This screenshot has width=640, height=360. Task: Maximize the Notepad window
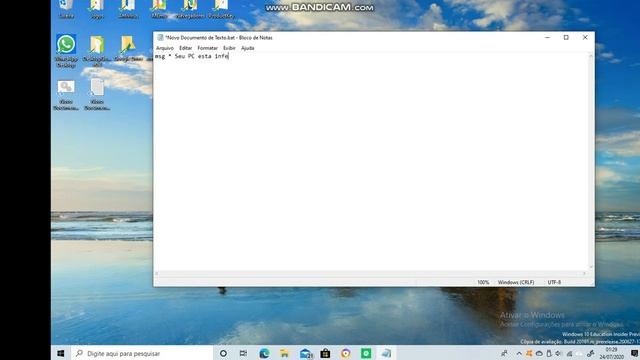pyautogui.click(x=566, y=38)
